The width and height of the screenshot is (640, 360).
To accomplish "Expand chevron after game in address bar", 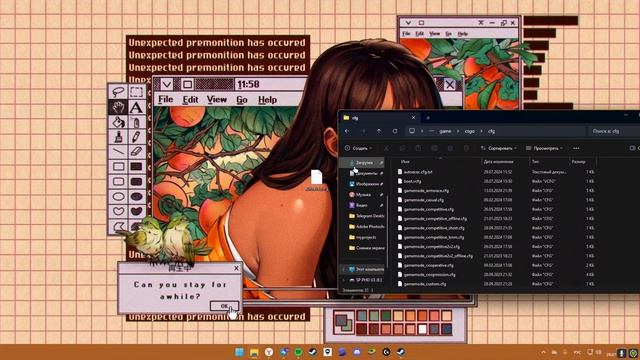I will coord(458,131).
